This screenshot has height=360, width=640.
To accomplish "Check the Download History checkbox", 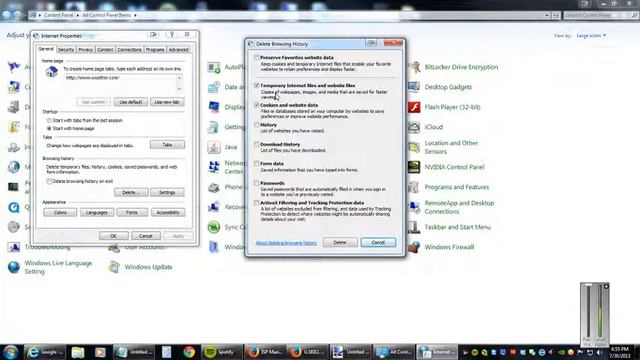I will pyautogui.click(x=257, y=144).
